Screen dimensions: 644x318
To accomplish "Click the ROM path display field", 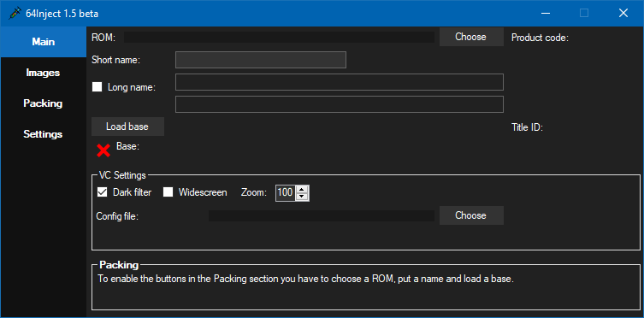I will click(x=280, y=38).
